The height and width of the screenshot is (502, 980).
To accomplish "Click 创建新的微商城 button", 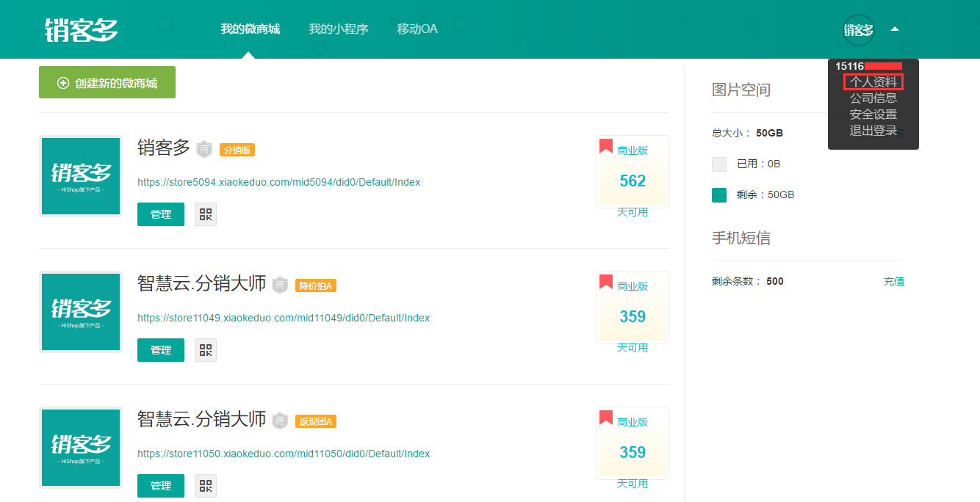I will (x=107, y=83).
